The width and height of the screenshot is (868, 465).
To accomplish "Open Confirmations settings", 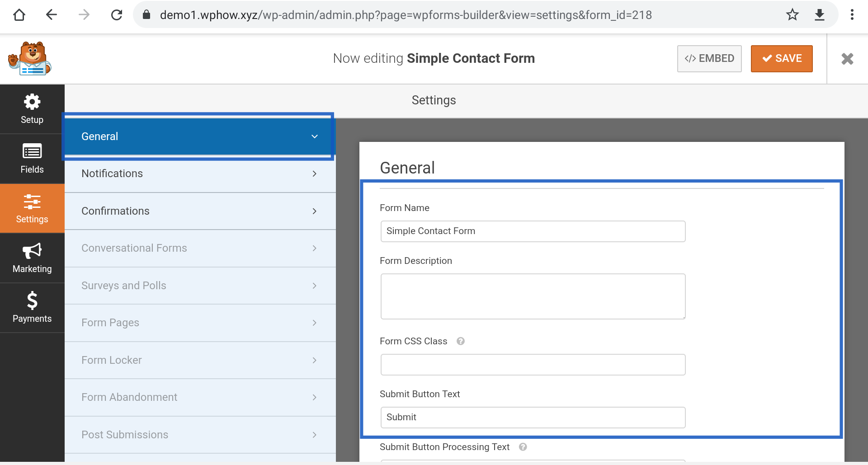I will pos(200,211).
